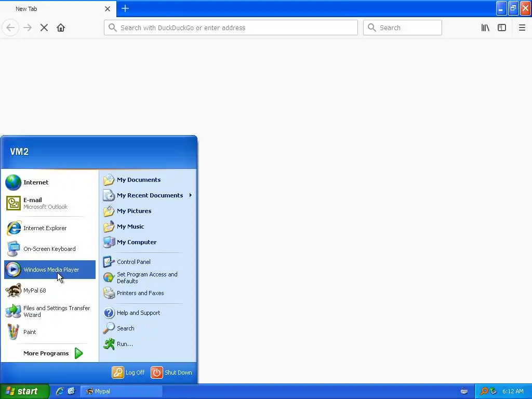Open Printers and Faxes
Screen dimensions: 532x399
[148, 293]
